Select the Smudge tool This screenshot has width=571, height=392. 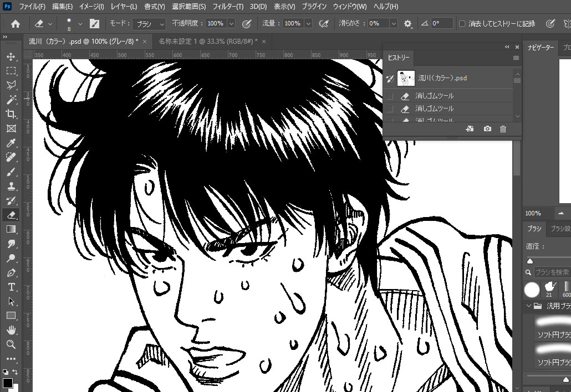tap(11, 244)
